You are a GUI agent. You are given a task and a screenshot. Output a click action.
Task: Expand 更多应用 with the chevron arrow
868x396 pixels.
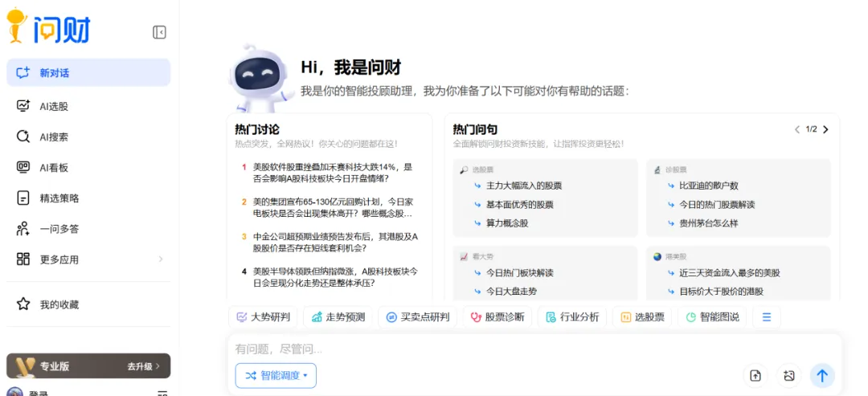[161, 259]
